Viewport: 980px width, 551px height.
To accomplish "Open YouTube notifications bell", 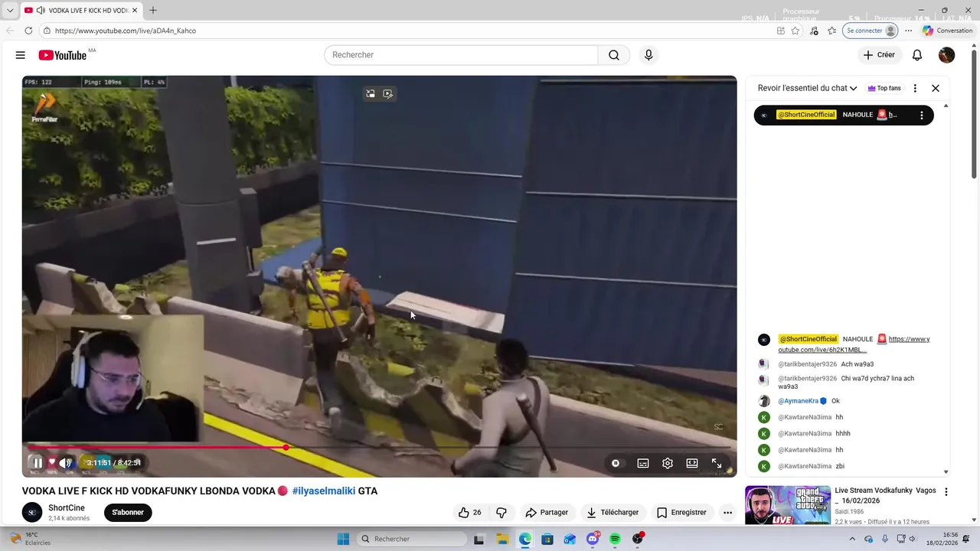I will coord(917,55).
